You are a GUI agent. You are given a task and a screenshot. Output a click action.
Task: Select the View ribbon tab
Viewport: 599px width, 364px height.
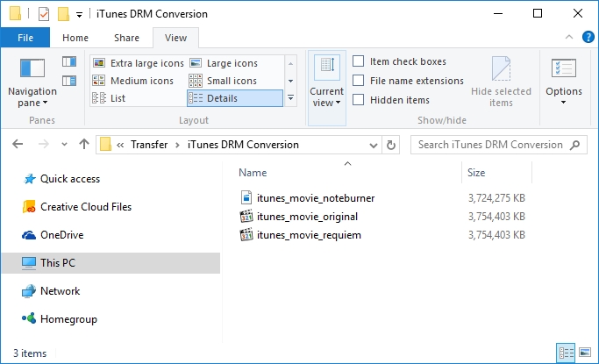point(175,38)
